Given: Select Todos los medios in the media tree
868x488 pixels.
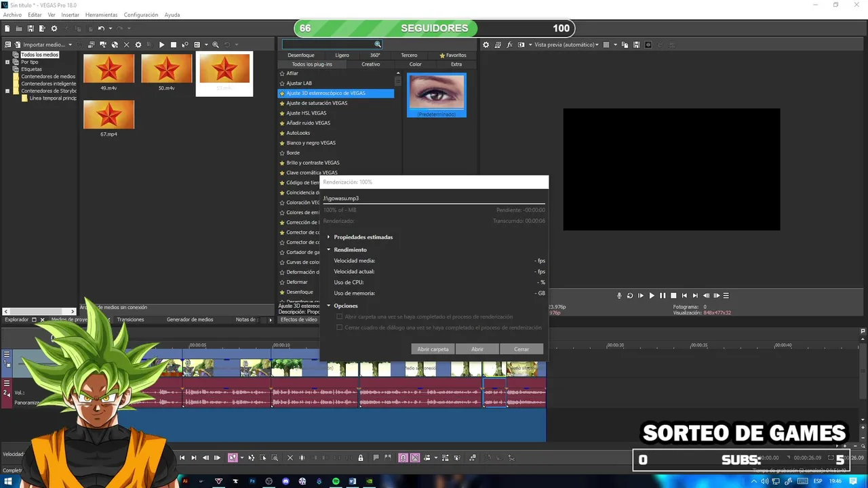Looking at the screenshot, I should click(39, 55).
